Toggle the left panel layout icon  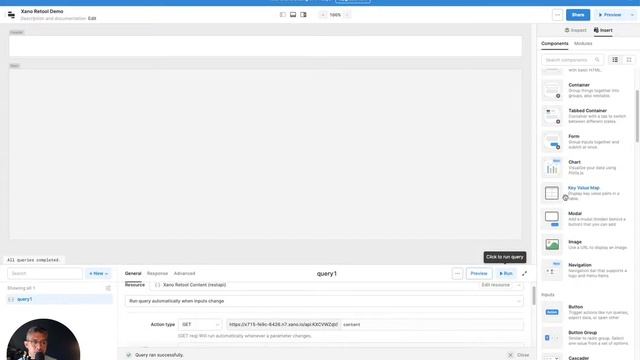282,15
